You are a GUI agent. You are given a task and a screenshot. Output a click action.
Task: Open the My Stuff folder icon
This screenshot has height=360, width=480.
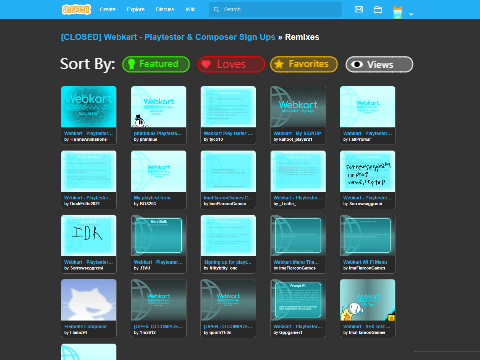378,9
